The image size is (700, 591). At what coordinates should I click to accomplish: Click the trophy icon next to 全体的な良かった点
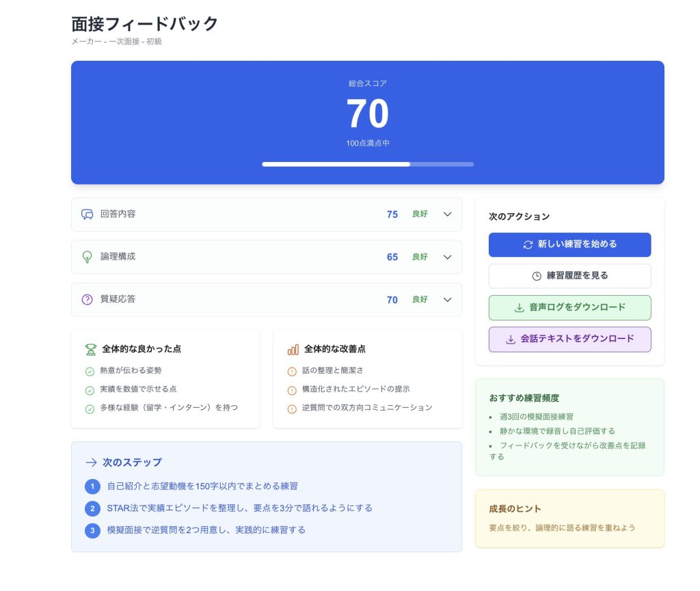tap(91, 349)
